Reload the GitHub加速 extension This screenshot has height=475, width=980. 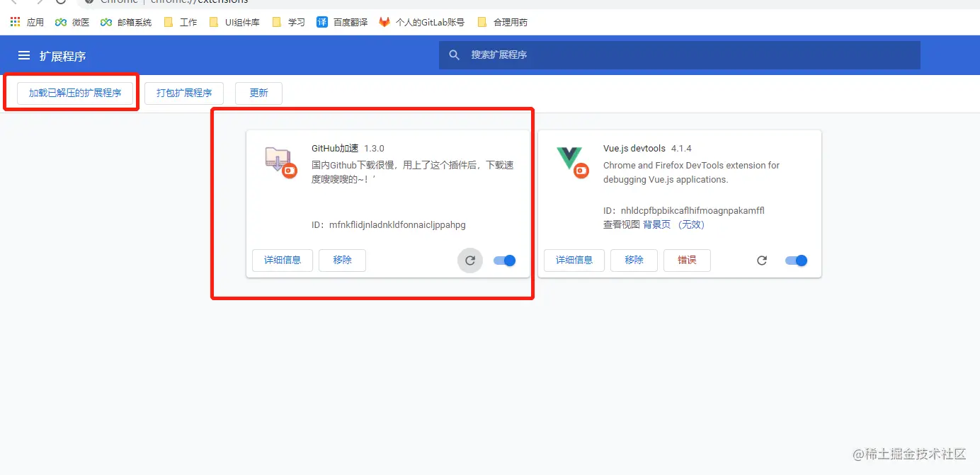[x=470, y=261]
